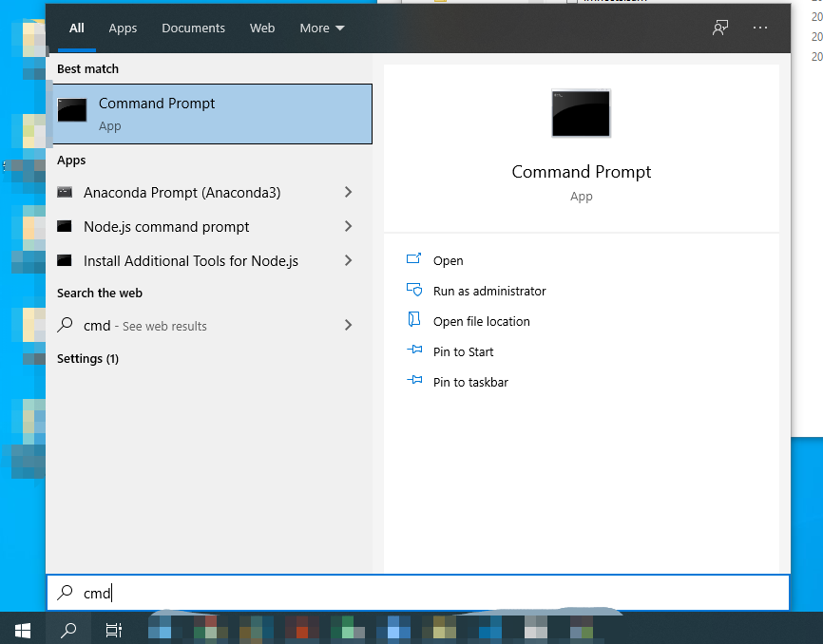Click the shield icon beside Run as administrator
The height and width of the screenshot is (644, 823).
pyautogui.click(x=414, y=291)
